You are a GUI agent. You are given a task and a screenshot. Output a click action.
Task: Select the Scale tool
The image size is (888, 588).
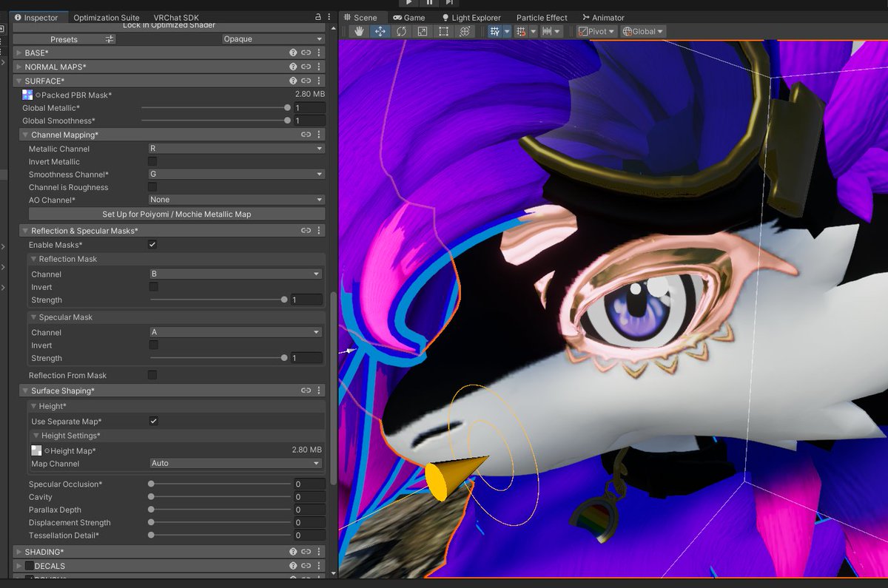pyautogui.click(x=422, y=31)
